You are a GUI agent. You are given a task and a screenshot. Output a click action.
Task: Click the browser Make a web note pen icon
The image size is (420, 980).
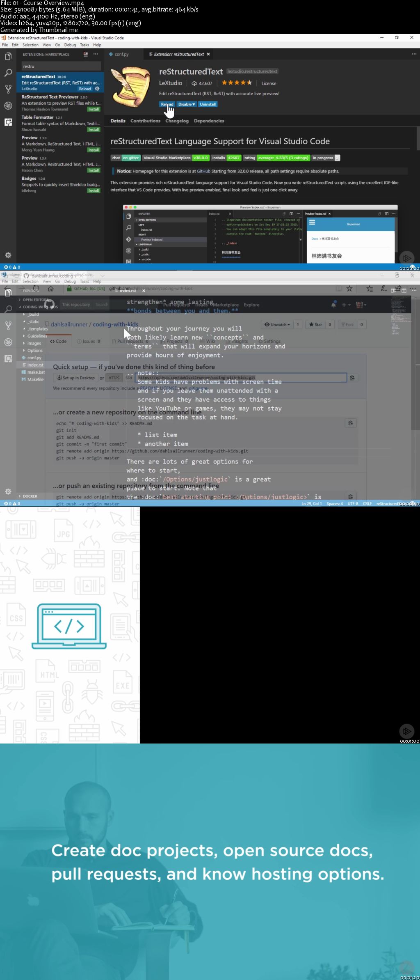[383, 289]
